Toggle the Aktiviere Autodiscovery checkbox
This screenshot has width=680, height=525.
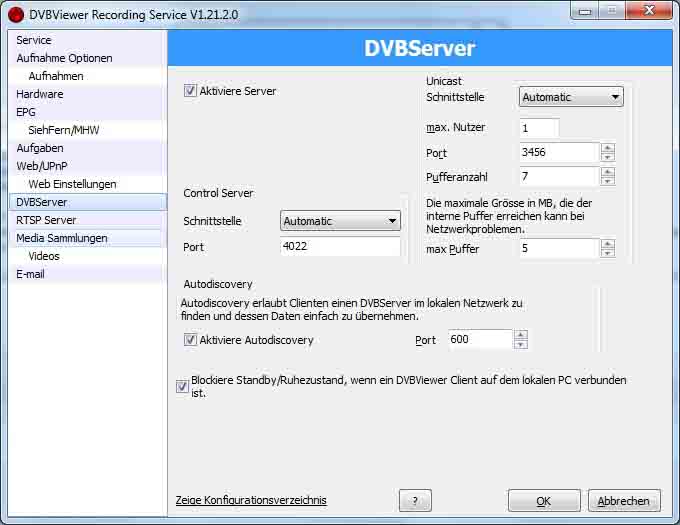click(x=190, y=339)
